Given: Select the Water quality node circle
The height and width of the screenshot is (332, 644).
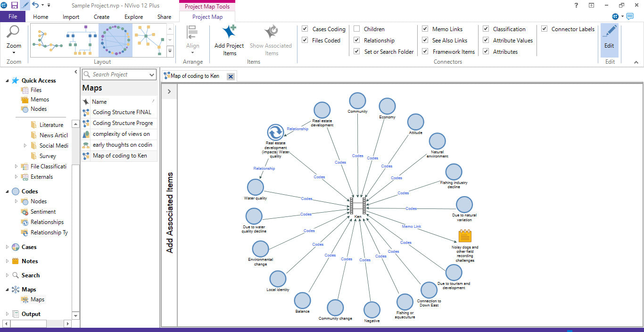Looking at the screenshot, I should [x=255, y=187].
